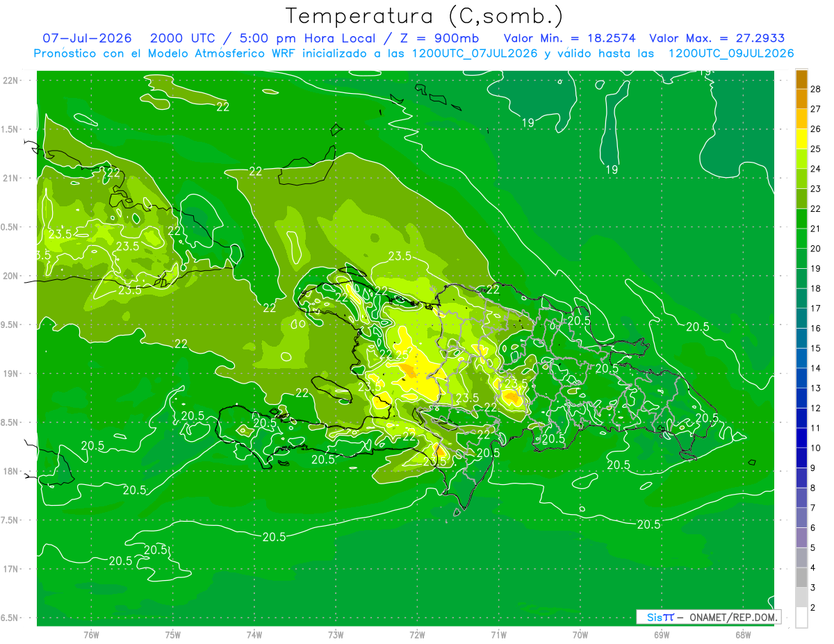The height and width of the screenshot is (644, 834).
Task: Click the '28' color scale label
Action: [x=816, y=88]
